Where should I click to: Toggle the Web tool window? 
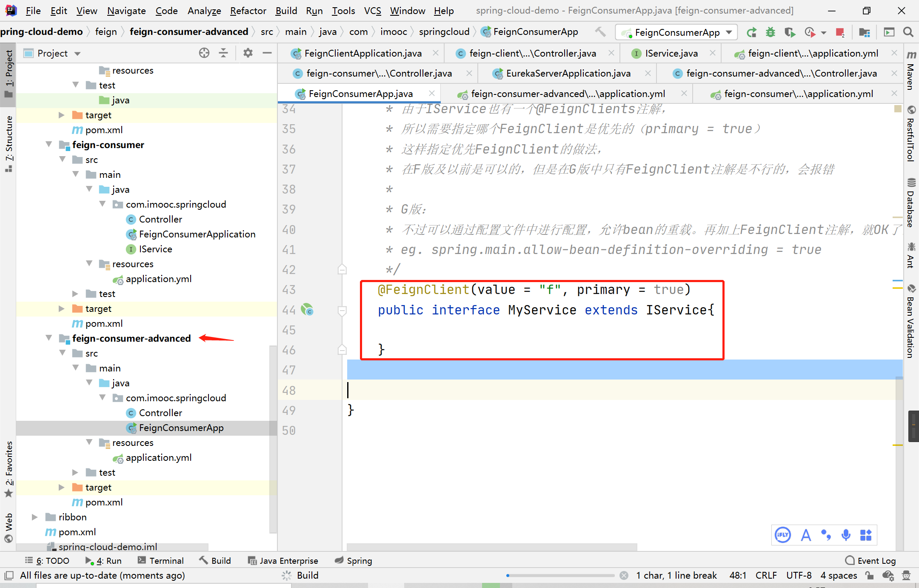click(x=9, y=528)
